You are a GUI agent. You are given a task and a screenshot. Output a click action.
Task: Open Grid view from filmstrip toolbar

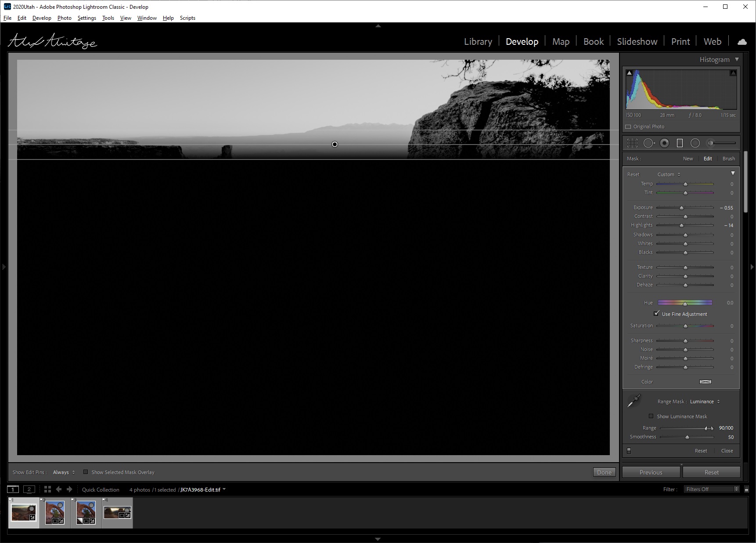47,489
